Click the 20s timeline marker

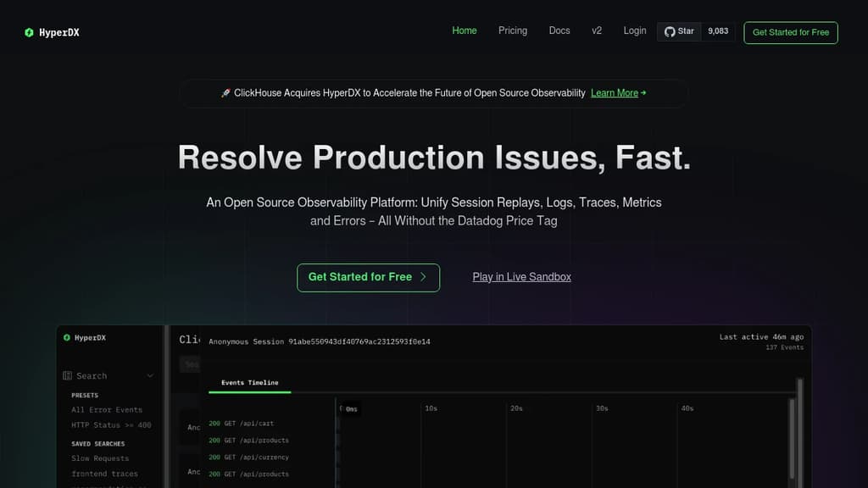click(x=516, y=408)
